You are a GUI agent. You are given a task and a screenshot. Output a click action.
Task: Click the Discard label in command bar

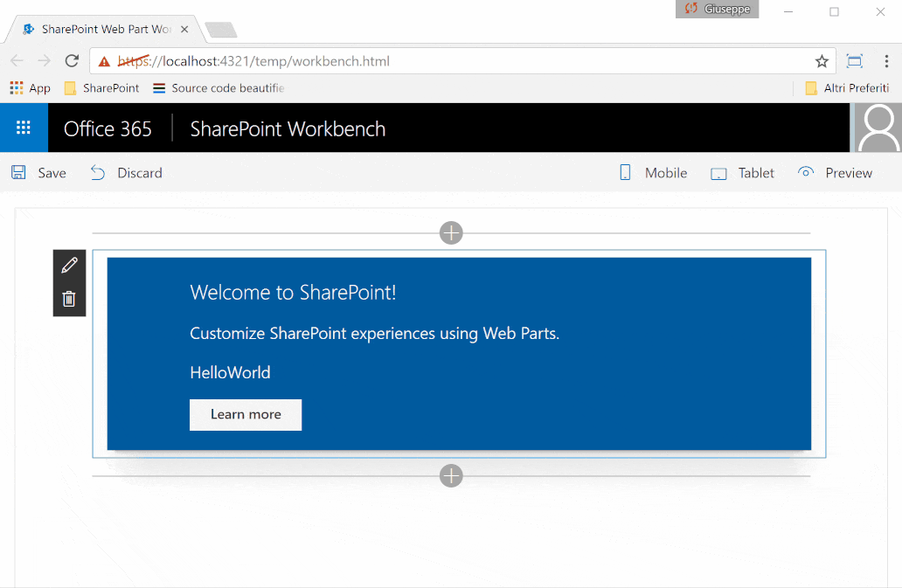pyautogui.click(x=140, y=173)
